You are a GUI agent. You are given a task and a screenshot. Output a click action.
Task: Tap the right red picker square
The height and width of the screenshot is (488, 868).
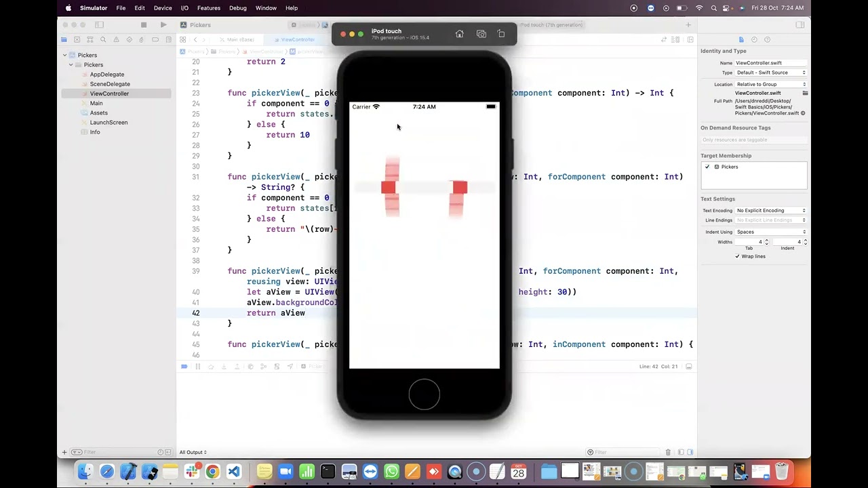click(x=460, y=188)
